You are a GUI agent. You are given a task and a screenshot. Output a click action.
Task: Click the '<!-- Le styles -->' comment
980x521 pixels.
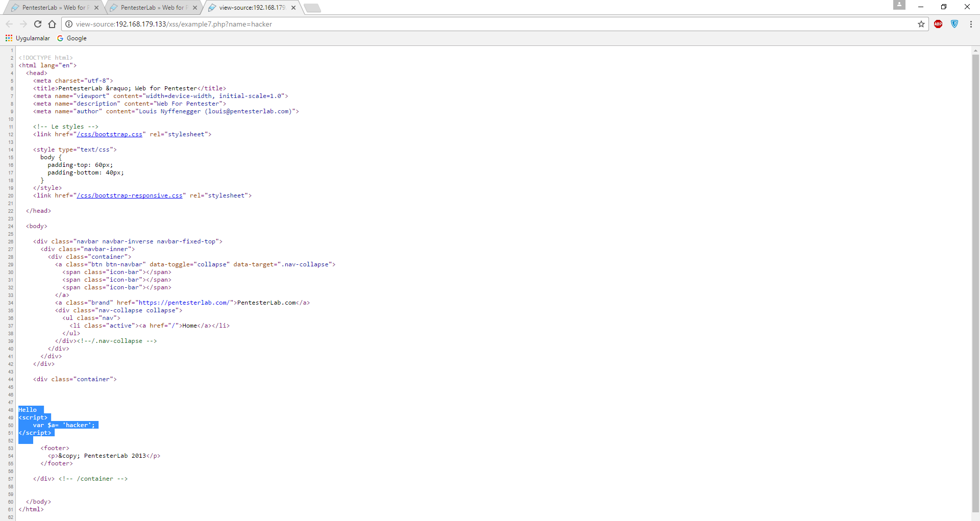(66, 127)
